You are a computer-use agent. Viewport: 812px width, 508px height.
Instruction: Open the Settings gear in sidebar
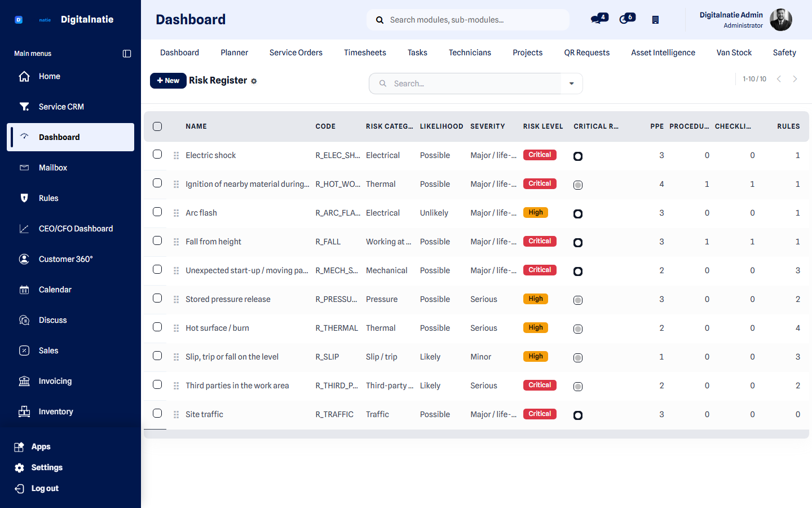click(x=19, y=467)
